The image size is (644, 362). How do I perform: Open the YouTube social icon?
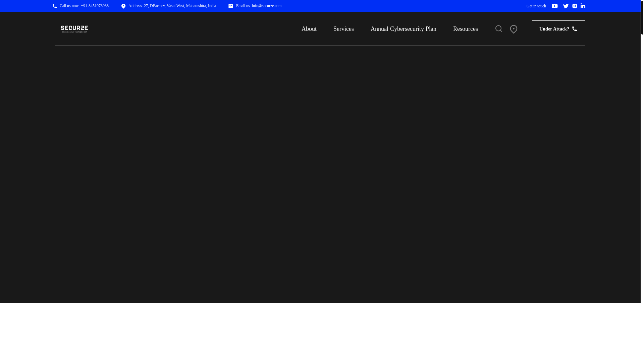pos(555,6)
